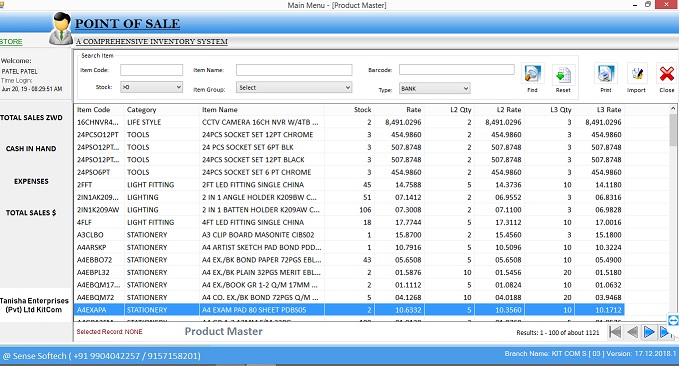Click stock value 106
Viewport: 679px width, 366px height.
[365, 210]
